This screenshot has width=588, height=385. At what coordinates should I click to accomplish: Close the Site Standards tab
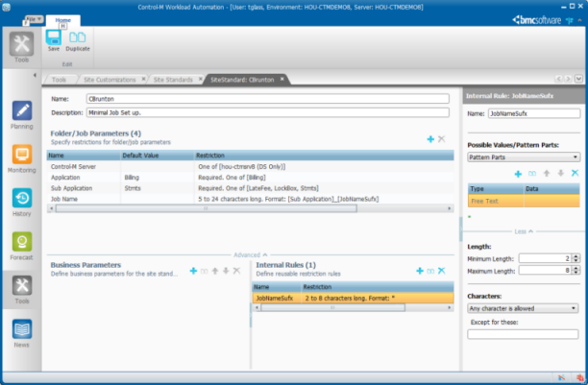200,79
